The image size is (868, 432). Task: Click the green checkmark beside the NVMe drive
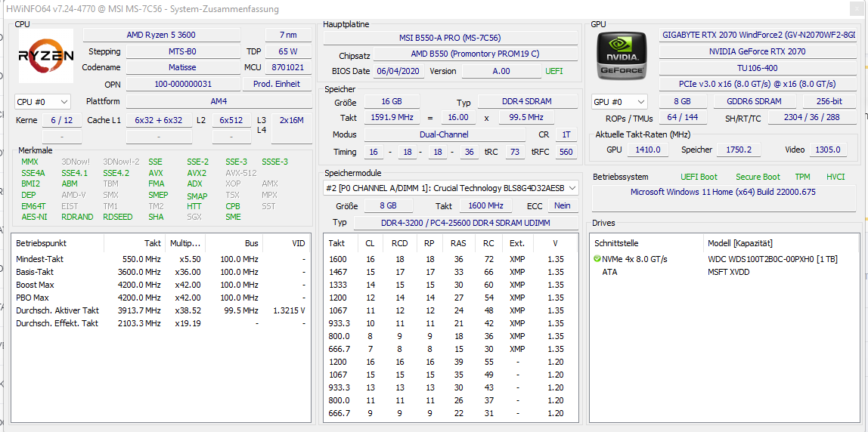point(597,259)
